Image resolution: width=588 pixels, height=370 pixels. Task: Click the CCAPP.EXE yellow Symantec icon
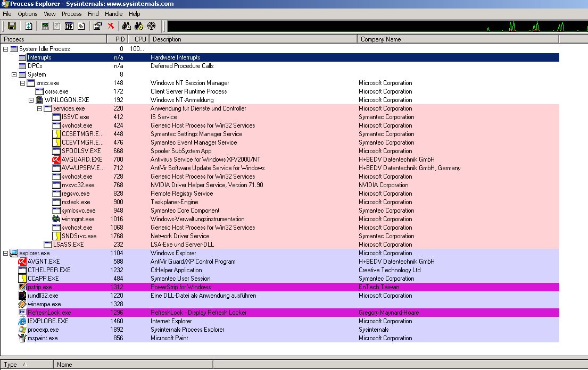pyautogui.click(x=22, y=279)
